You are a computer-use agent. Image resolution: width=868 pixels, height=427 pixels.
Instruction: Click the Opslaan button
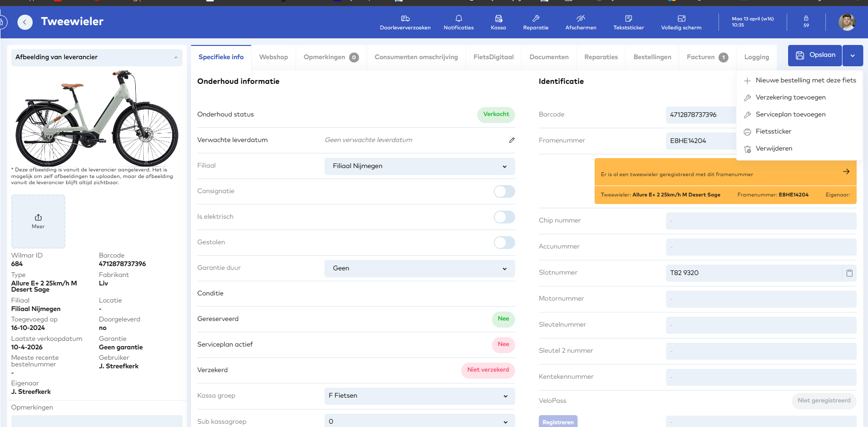pos(815,55)
